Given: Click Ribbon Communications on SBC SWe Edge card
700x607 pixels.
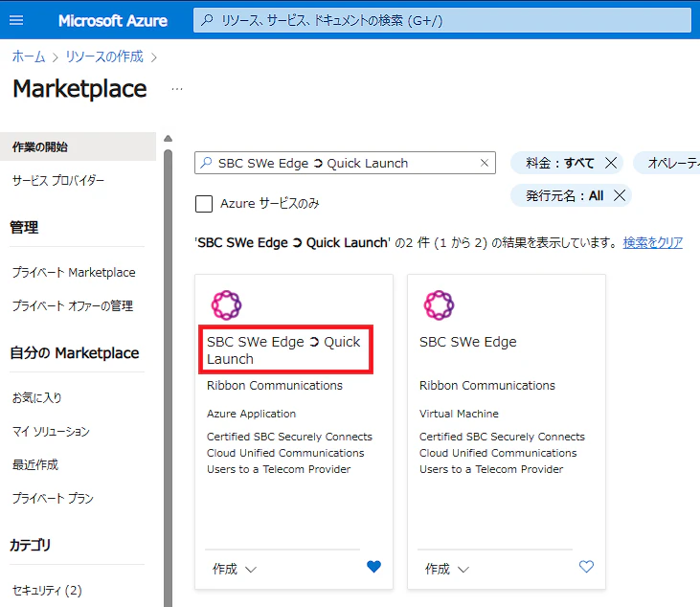Looking at the screenshot, I should 487,386.
